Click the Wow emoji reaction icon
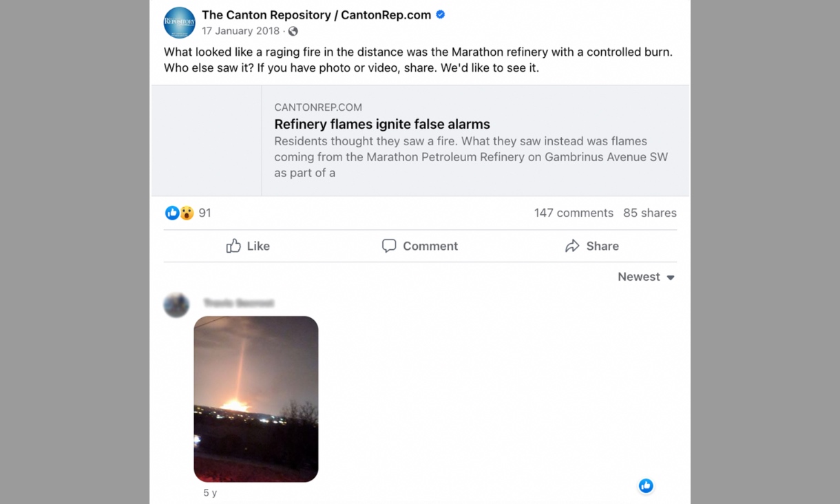This screenshot has width=840, height=504. pyautogui.click(x=187, y=213)
